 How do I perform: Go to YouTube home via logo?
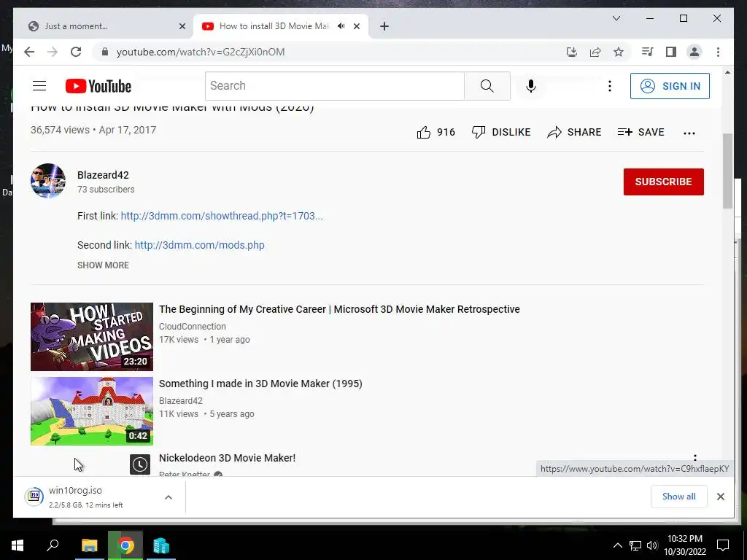98,86
